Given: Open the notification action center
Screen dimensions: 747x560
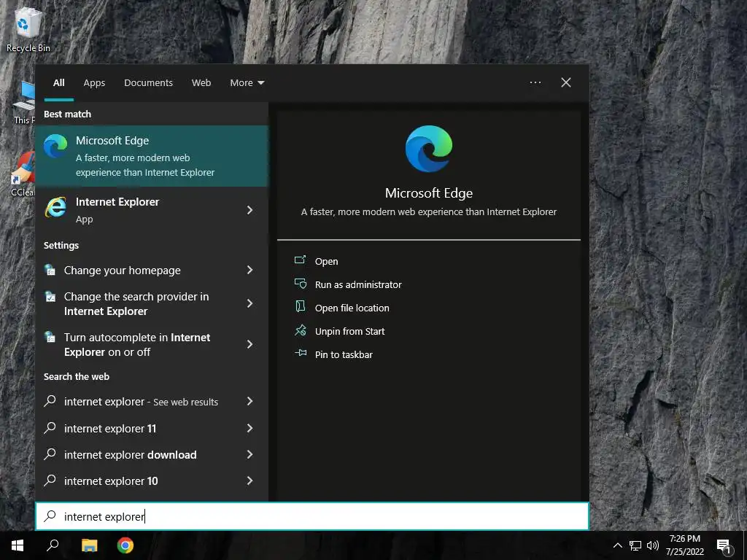Looking at the screenshot, I should [x=724, y=546].
